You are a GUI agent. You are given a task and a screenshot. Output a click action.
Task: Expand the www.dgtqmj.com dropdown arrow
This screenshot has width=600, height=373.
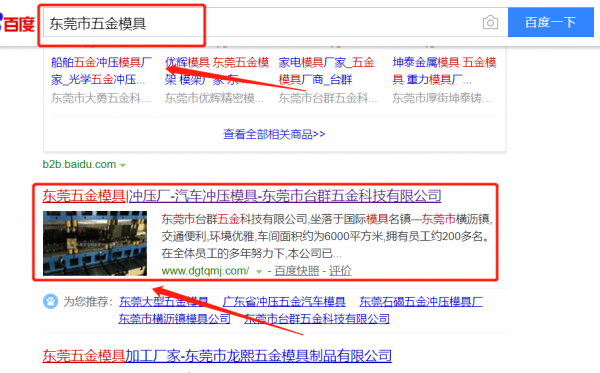pyautogui.click(x=259, y=272)
